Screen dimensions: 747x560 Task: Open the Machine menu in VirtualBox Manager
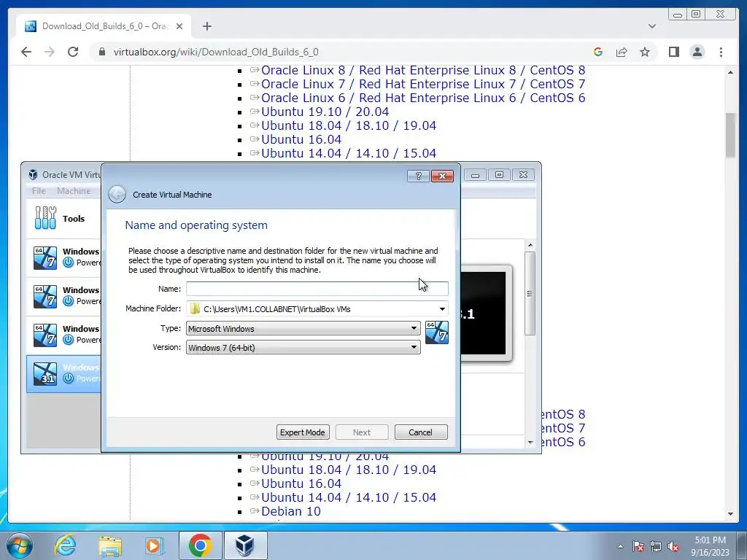pos(74,191)
